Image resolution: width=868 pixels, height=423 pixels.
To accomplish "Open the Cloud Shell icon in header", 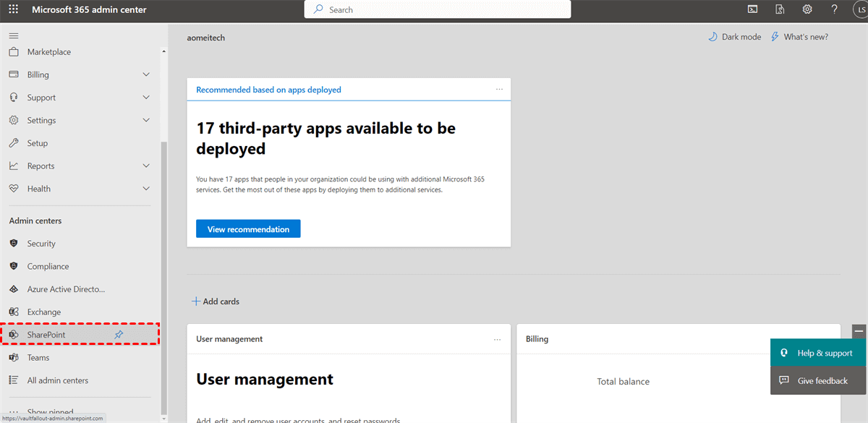I will [x=753, y=9].
